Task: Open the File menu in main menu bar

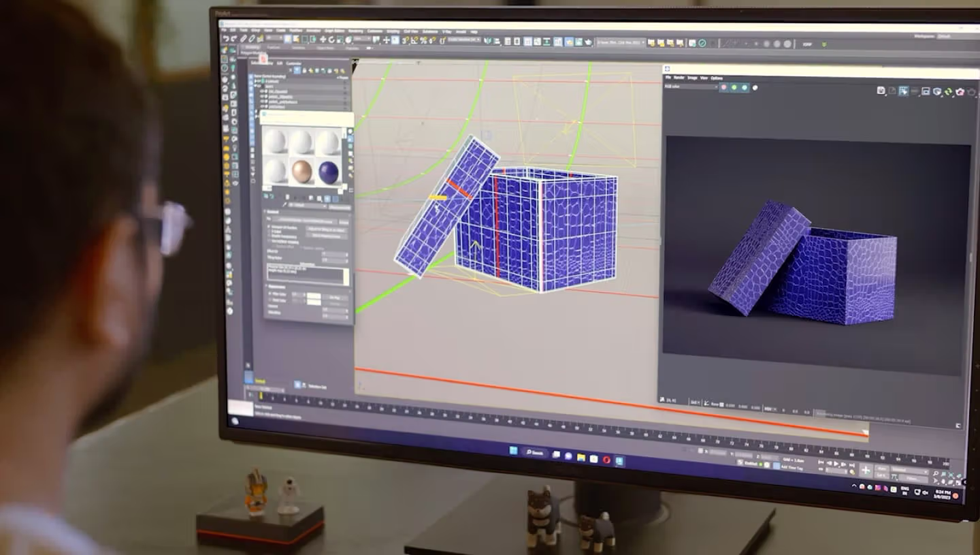Action: pos(224,31)
